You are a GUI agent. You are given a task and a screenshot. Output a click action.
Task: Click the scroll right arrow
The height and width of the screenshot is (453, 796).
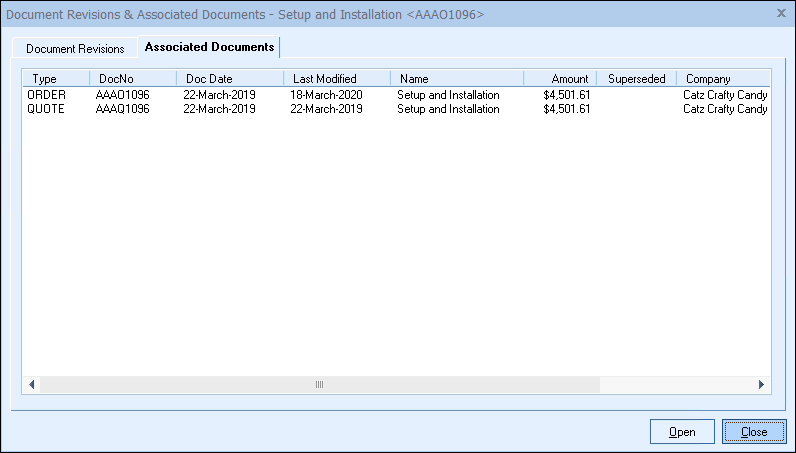click(762, 384)
